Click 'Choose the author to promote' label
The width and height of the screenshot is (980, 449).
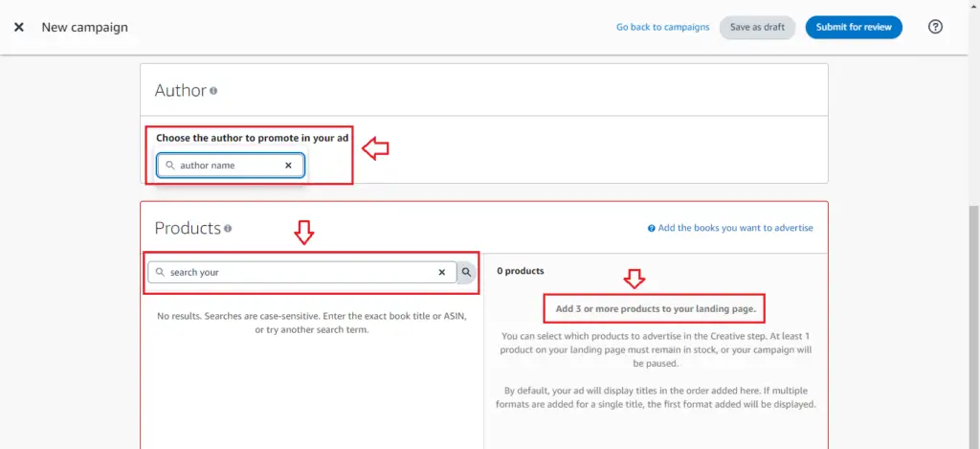252,138
